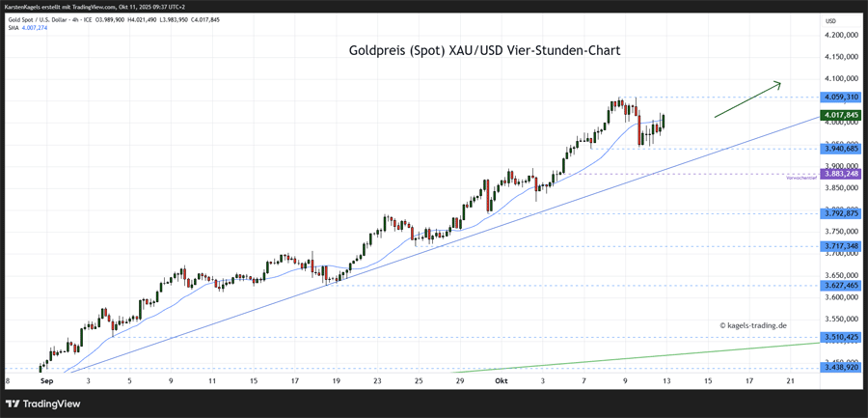The width and height of the screenshot is (868, 418).
Task: Select the 3.940,685 support price label
Action: 840,149
